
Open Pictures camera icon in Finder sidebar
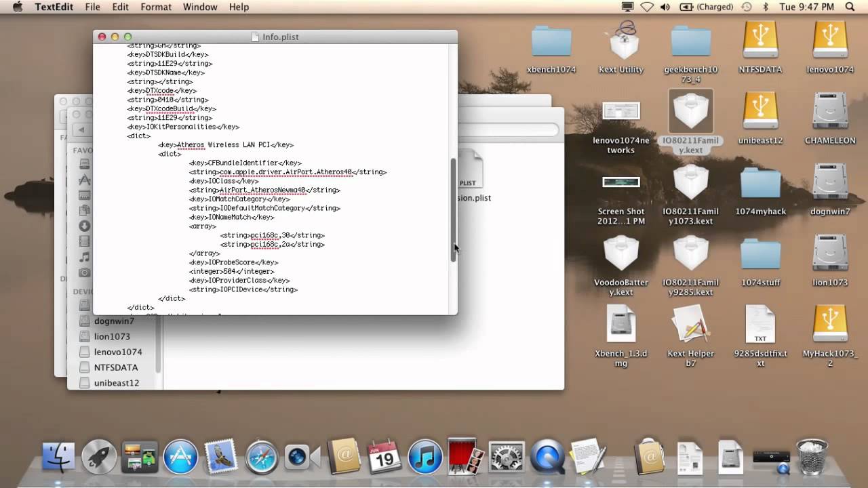coord(85,272)
